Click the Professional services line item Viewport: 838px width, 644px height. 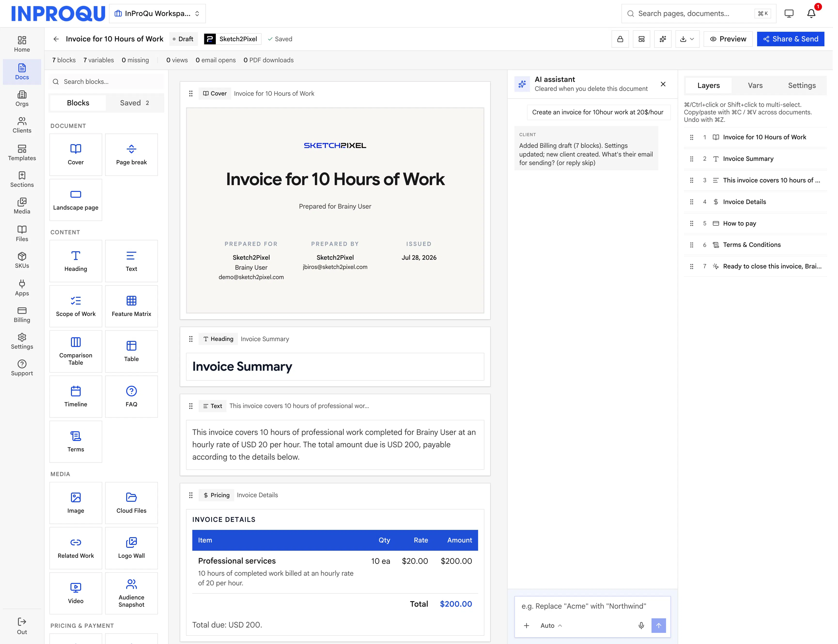click(x=335, y=572)
